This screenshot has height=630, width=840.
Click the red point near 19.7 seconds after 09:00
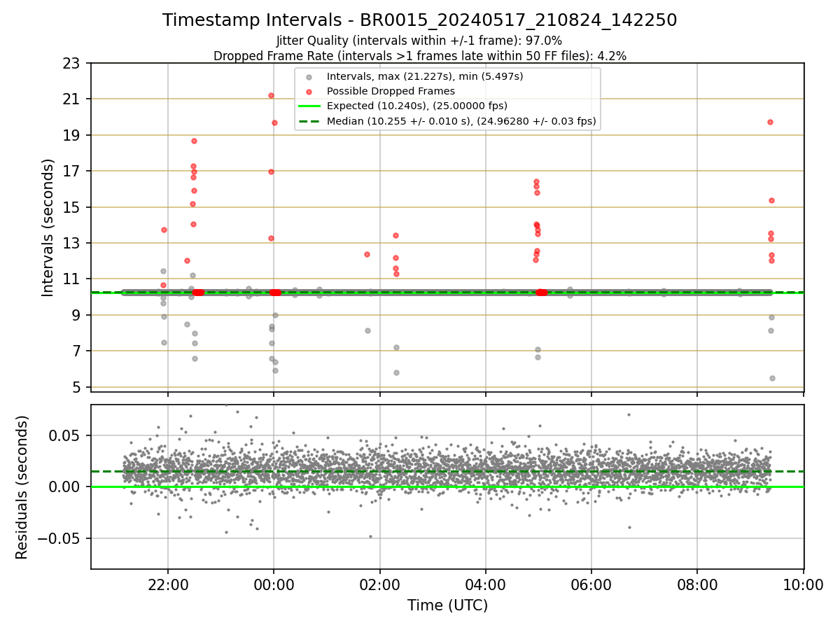(770, 122)
